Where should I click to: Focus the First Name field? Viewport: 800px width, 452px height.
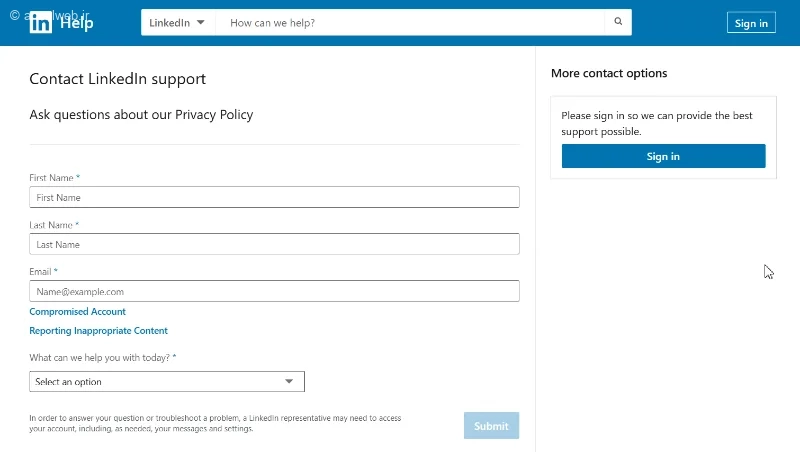[274, 197]
